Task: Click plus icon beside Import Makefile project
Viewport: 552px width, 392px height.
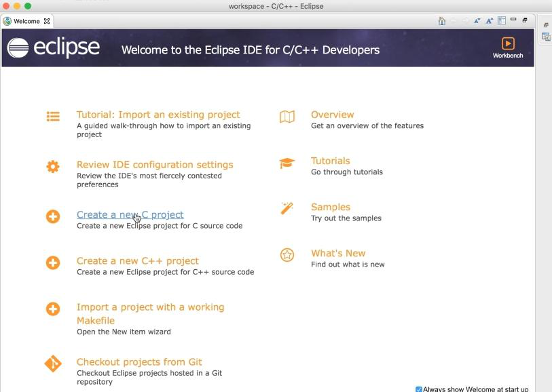Action: (x=53, y=309)
